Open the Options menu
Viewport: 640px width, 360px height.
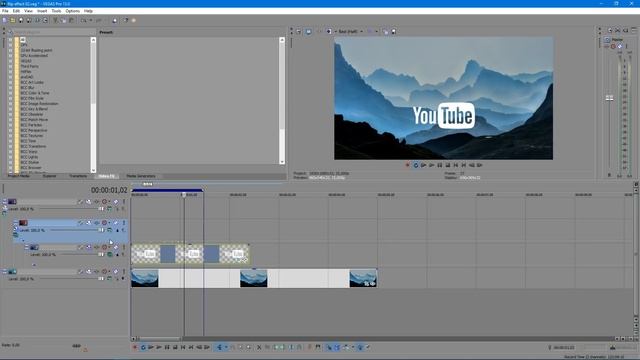(73, 11)
